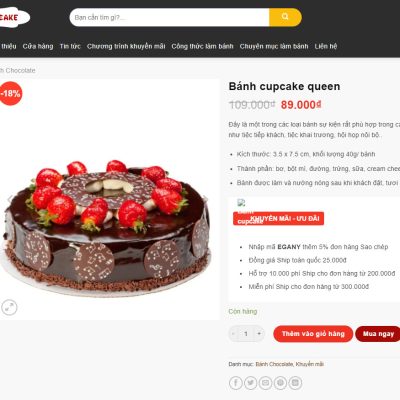This screenshot has width=400, height=400.
Task: Open the "Bánh Chocolate" category link
Action: tap(274, 364)
